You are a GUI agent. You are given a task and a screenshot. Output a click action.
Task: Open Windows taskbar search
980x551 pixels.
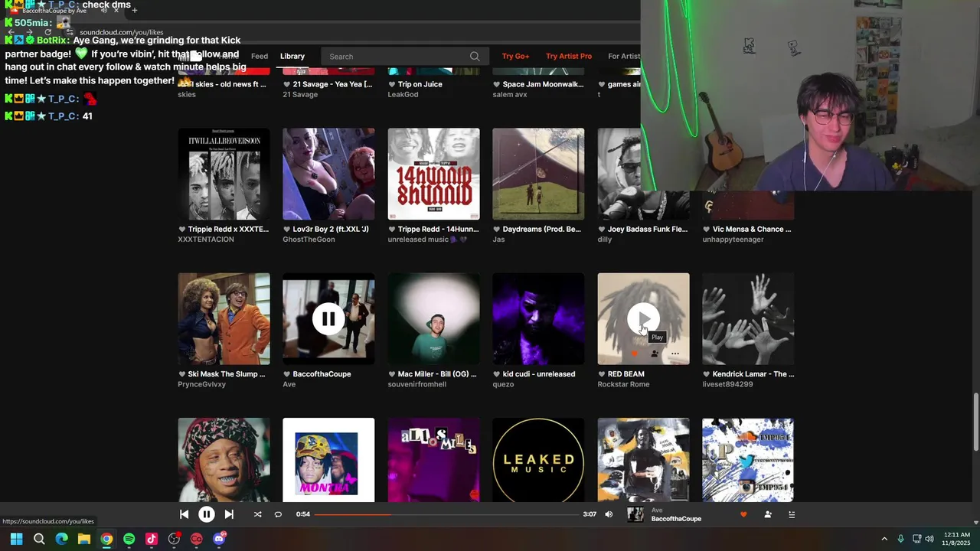[39, 539]
